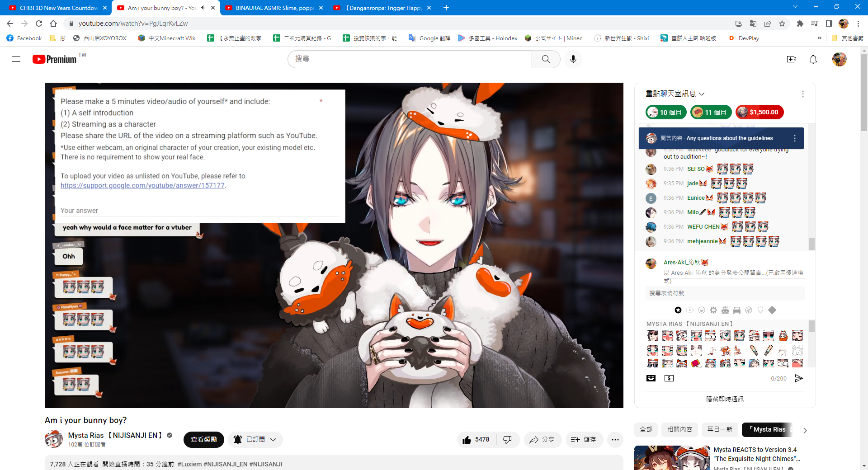Image resolution: width=868 pixels, height=470 pixels.
Task: Open pinned message three-dot menu
Action: pyautogui.click(x=795, y=138)
